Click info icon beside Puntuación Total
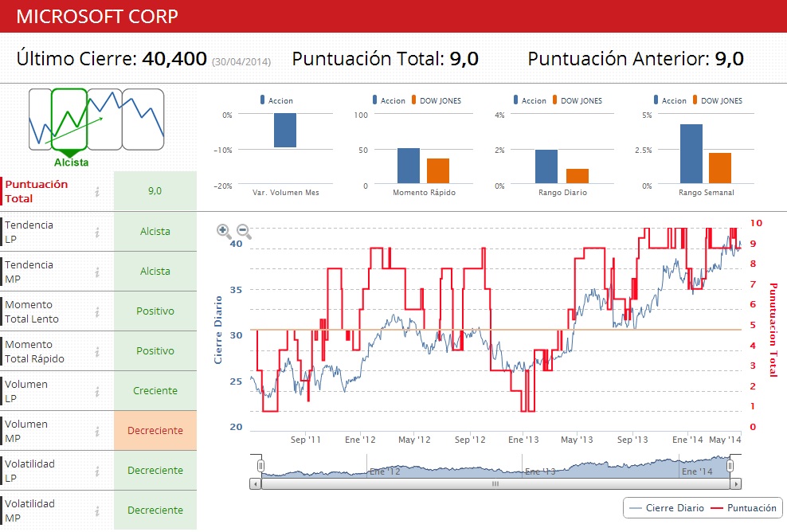 [x=97, y=191]
